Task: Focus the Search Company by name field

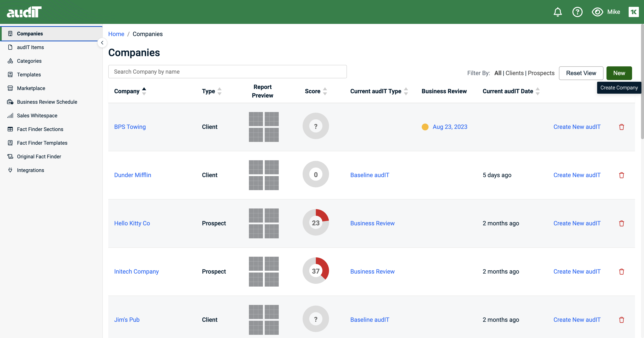Action: [x=227, y=72]
